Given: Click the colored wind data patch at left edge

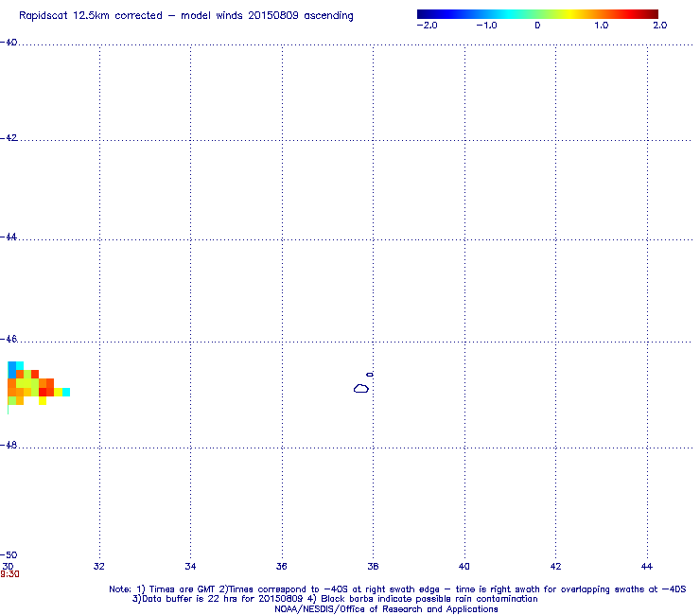Looking at the screenshot, I should [39, 386].
